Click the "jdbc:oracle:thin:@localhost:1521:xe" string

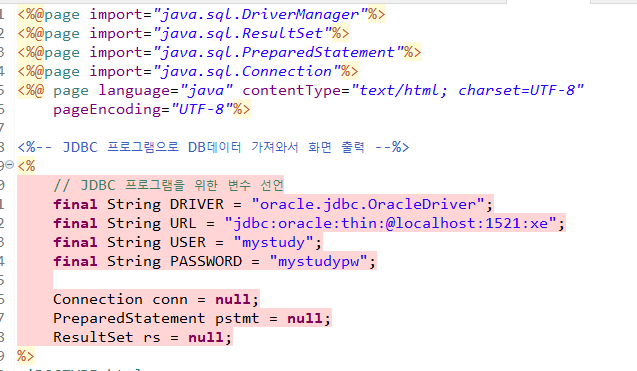390,223
